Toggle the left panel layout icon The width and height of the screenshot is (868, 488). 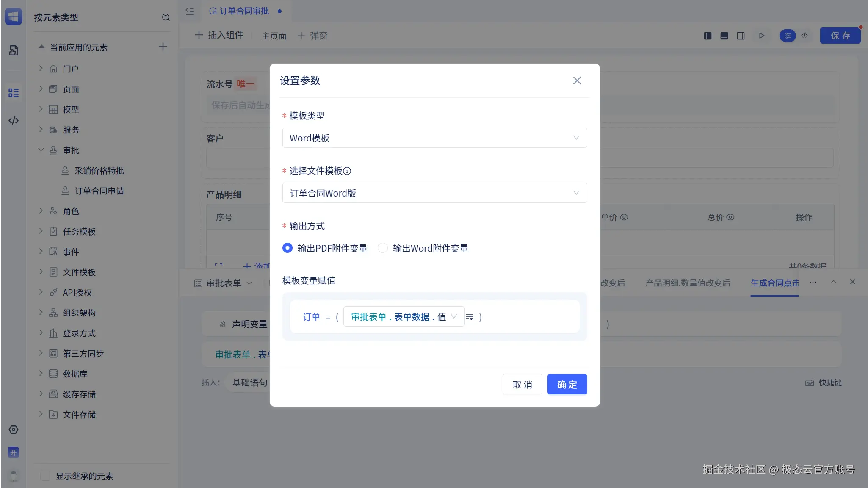click(708, 36)
